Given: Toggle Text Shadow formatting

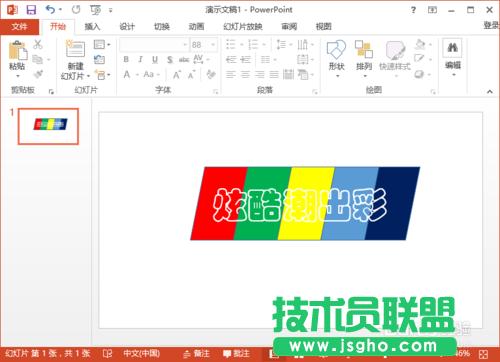Looking at the screenshot, I should click(x=170, y=60).
